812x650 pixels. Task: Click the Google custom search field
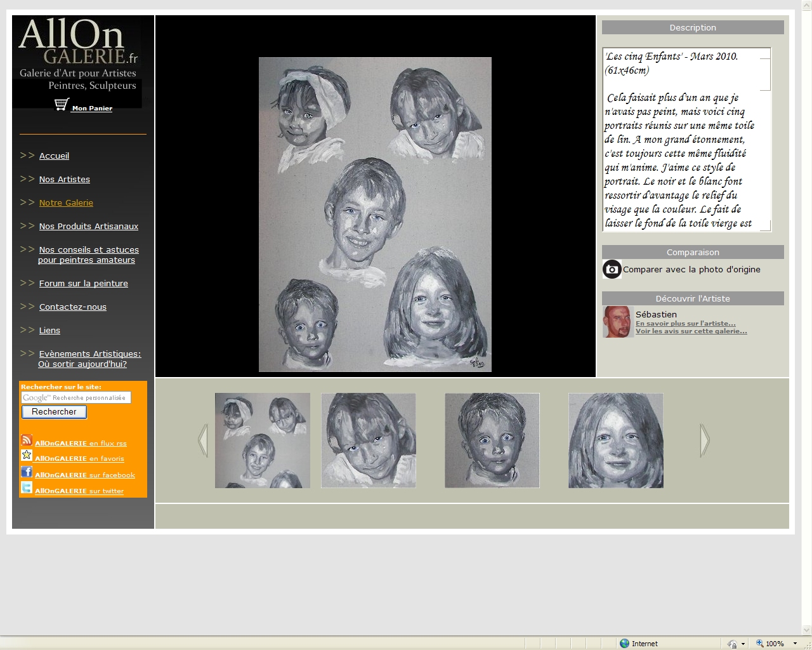point(76,398)
